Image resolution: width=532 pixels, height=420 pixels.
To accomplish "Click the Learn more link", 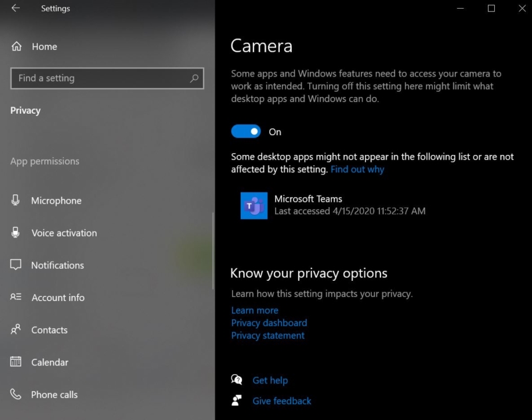I will (255, 310).
